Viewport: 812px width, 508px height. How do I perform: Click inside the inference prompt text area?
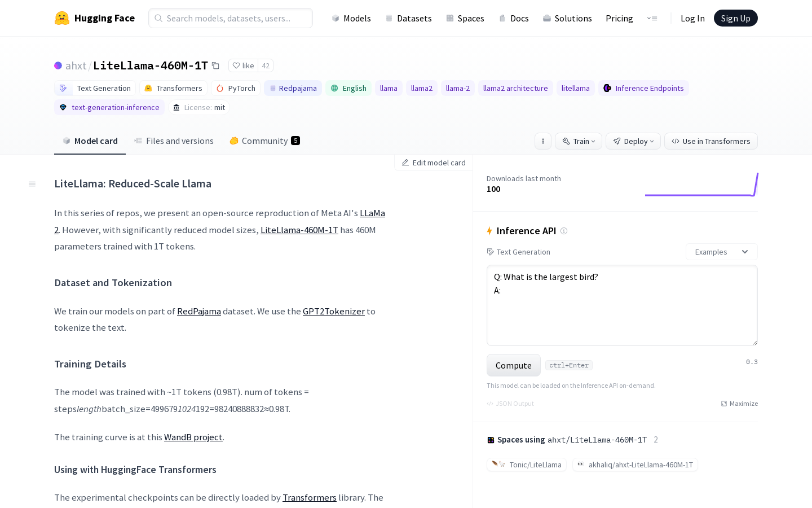(x=622, y=305)
